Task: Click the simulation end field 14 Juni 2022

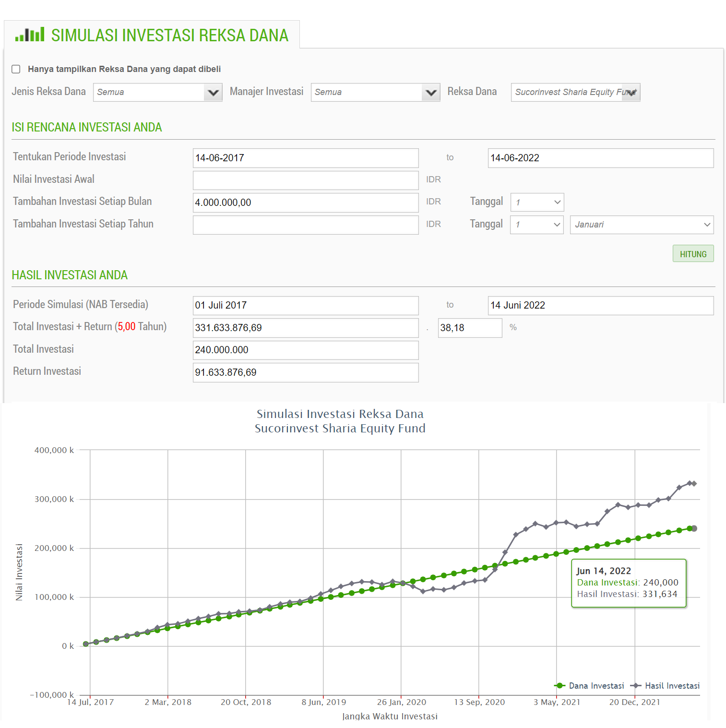Action: pos(601,305)
